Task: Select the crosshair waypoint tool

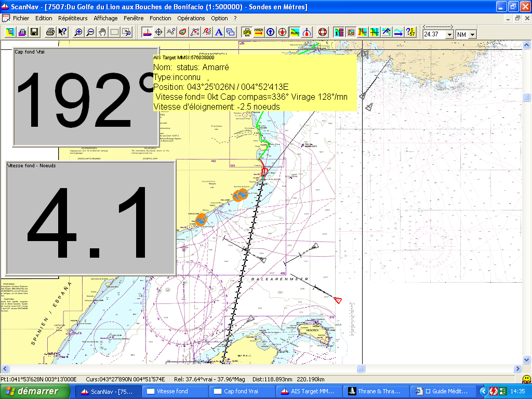Action: (x=159, y=32)
